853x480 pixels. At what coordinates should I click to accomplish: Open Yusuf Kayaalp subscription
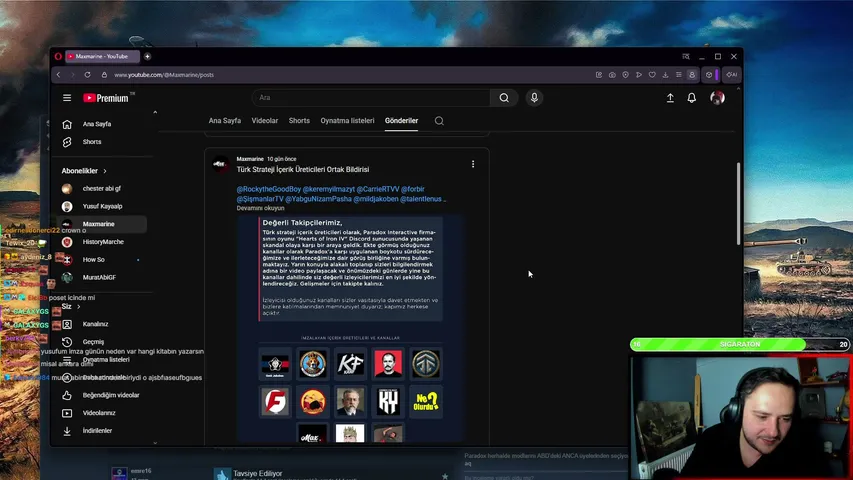(101, 206)
